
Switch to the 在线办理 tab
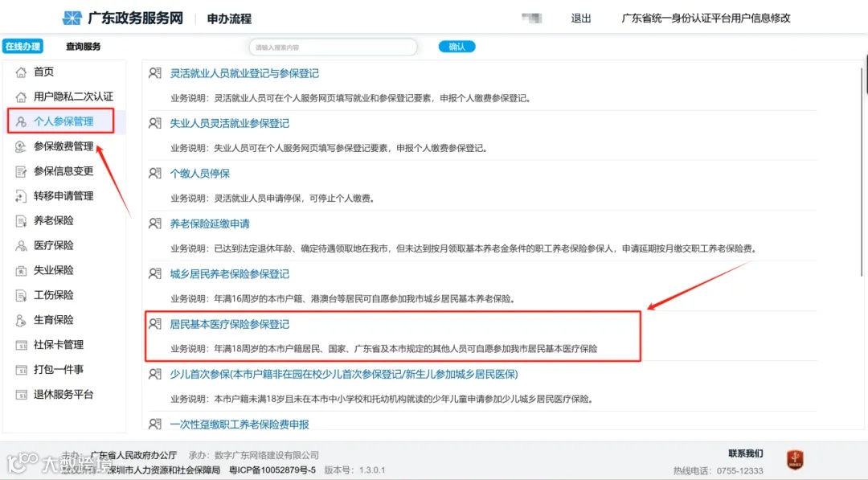pos(24,46)
